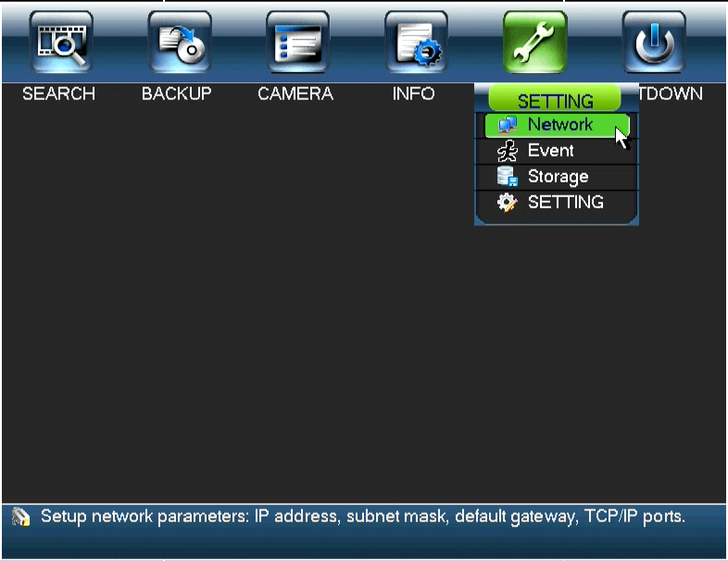Click the Shutdown power icon
Screen dimensions: 728x561
654,43
